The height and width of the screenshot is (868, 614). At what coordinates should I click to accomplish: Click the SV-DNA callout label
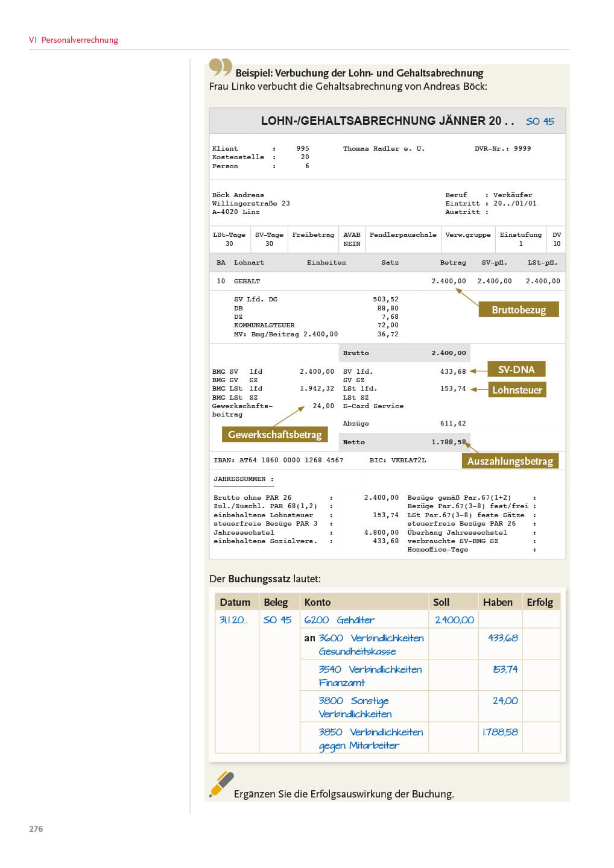coord(516,370)
